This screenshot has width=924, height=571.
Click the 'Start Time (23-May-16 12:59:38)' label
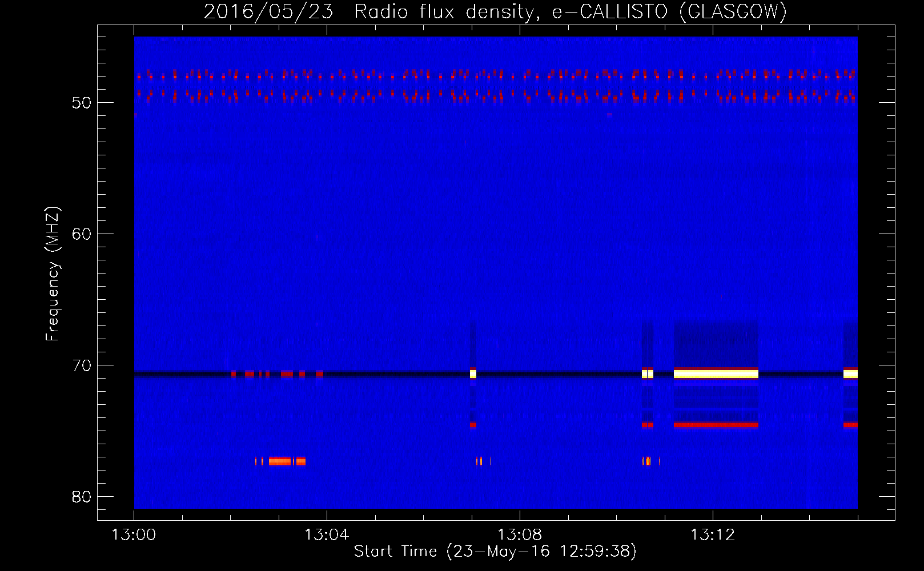pyautogui.click(x=495, y=551)
